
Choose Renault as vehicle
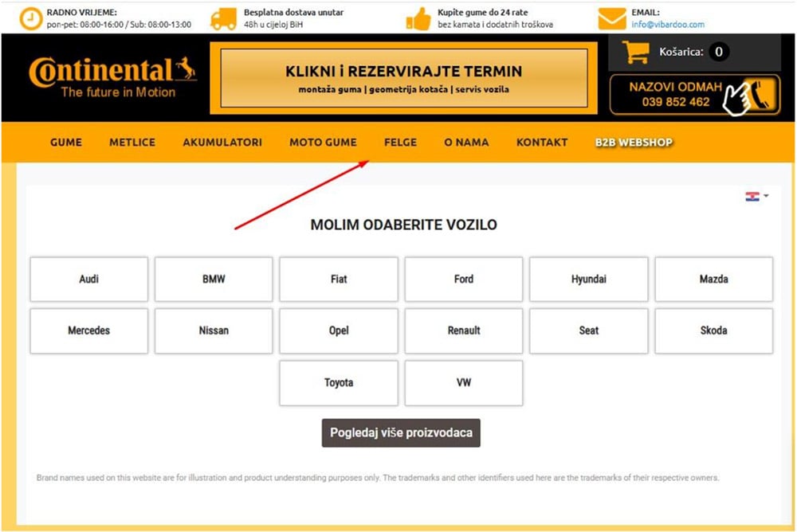click(464, 331)
